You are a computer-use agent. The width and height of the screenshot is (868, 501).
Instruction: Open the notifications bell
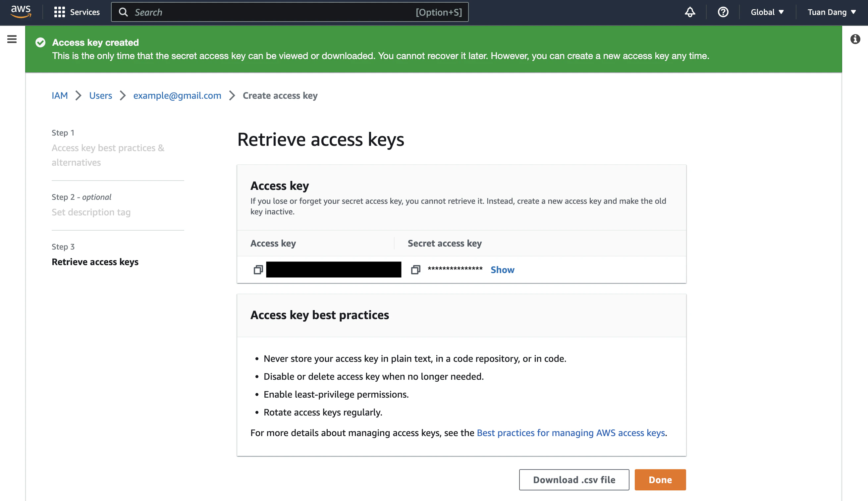(690, 12)
